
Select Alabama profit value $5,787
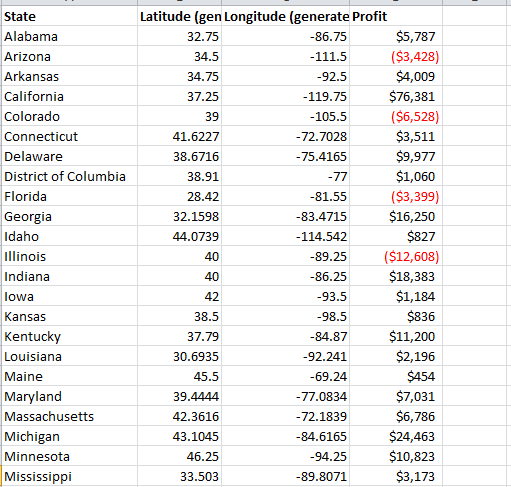[x=396, y=36]
